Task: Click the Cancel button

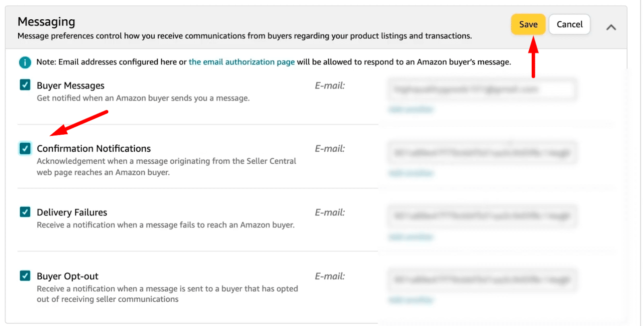Action: (x=569, y=25)
